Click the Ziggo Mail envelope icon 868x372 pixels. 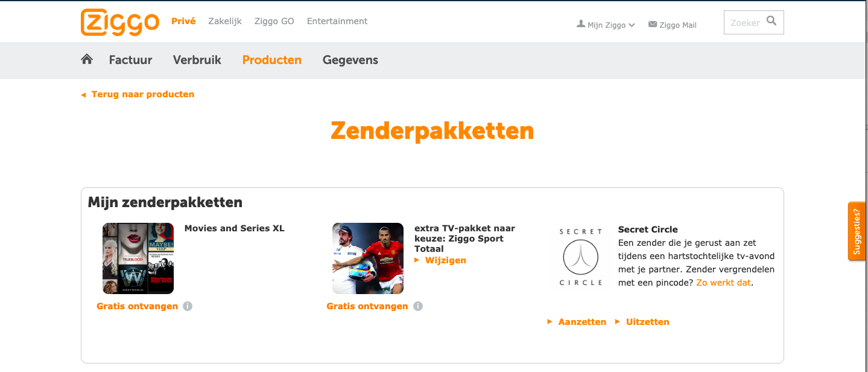[x=652, y=25]
